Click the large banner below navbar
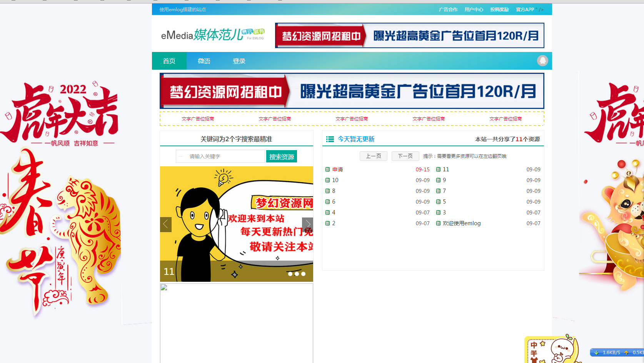This screenshot has height=363, width=644. 352,91
